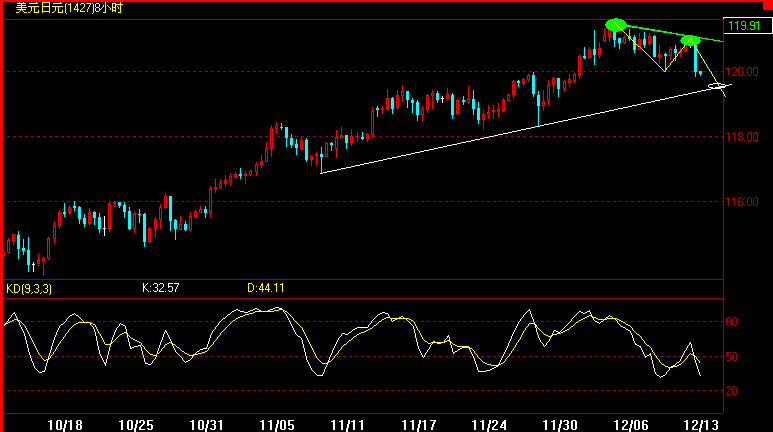Click the 11/11 date label
This screenshot has width=773, height=432.
(x=348, y=425)
